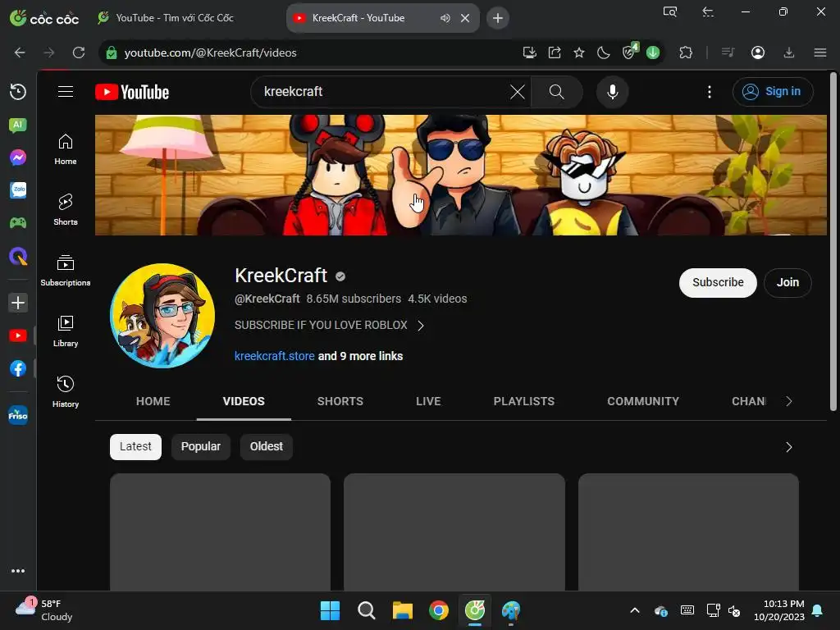Open YouTube settings three-dot menu
Image resolution: width=840 pixels, height=630 pixels.
(x=710, y=92)
